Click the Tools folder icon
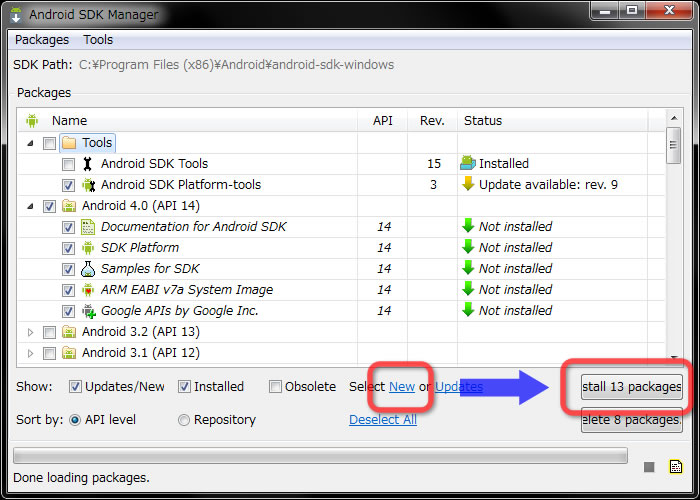The image size is (700, 500). (x=69, y=143)
